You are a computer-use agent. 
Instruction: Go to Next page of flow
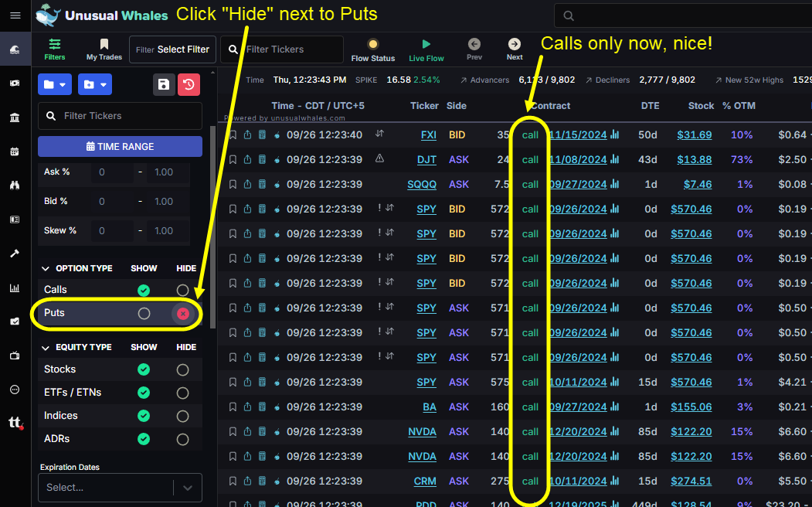pos(515,49)
